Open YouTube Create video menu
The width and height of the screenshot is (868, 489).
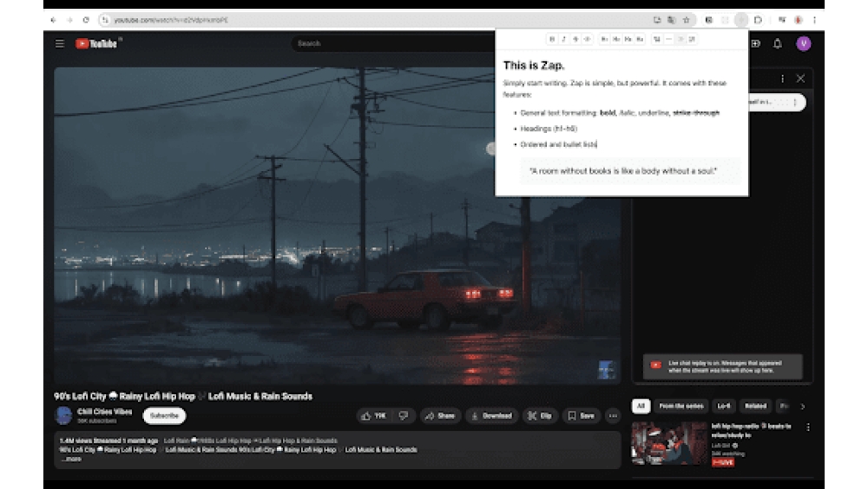pyautogui.click(x=756, y=43)
